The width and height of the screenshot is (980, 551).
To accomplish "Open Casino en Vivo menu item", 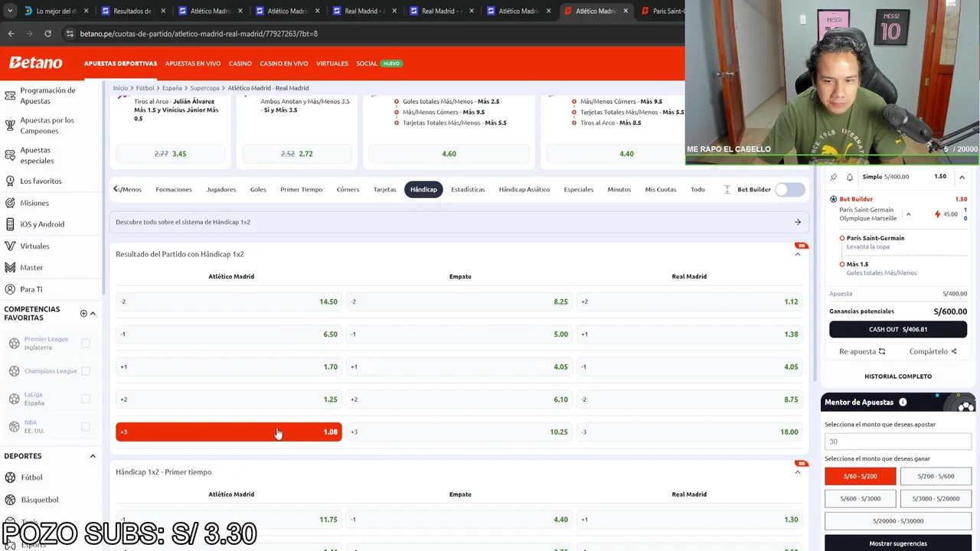I will coord(284,64).
